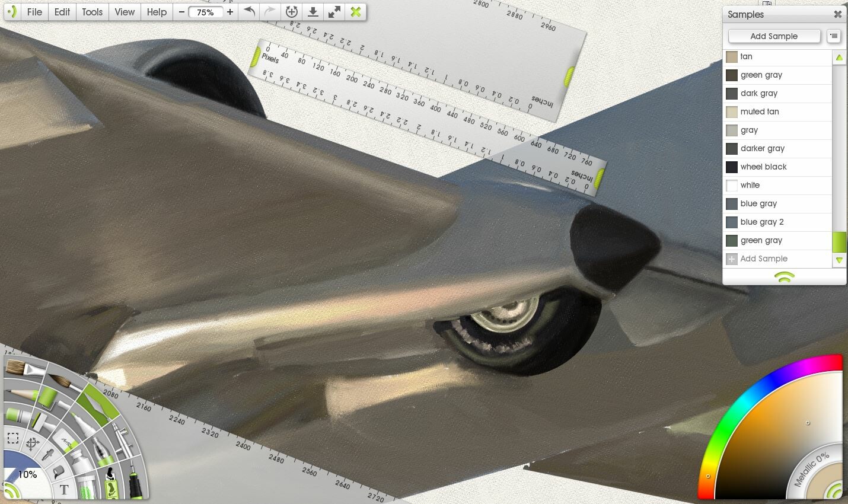Click the Pixels label on the ruler
Screen dimensions: 848x504
click(270, 58)
